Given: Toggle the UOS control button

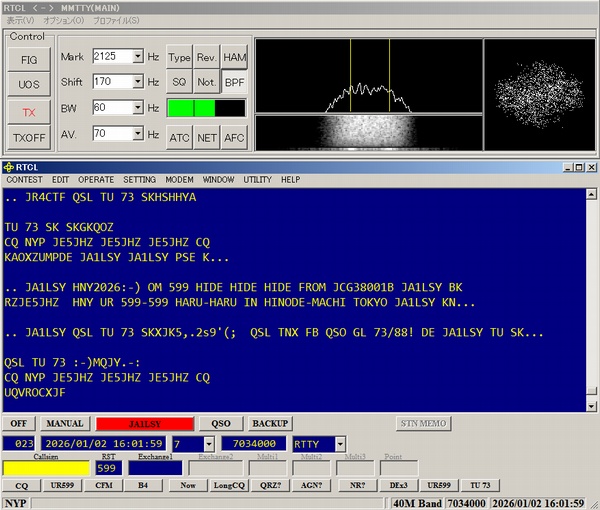Looking at the screenshot, I should pos(29,85).
